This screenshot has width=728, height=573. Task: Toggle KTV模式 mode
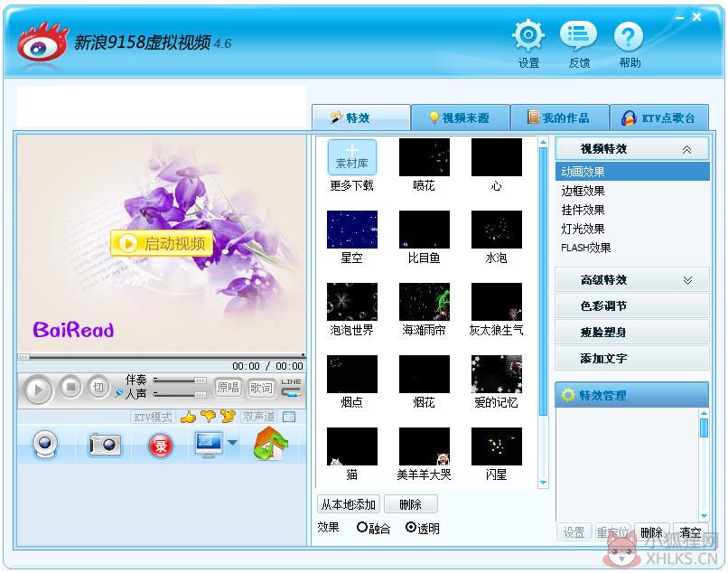click(x=153, y=417)
